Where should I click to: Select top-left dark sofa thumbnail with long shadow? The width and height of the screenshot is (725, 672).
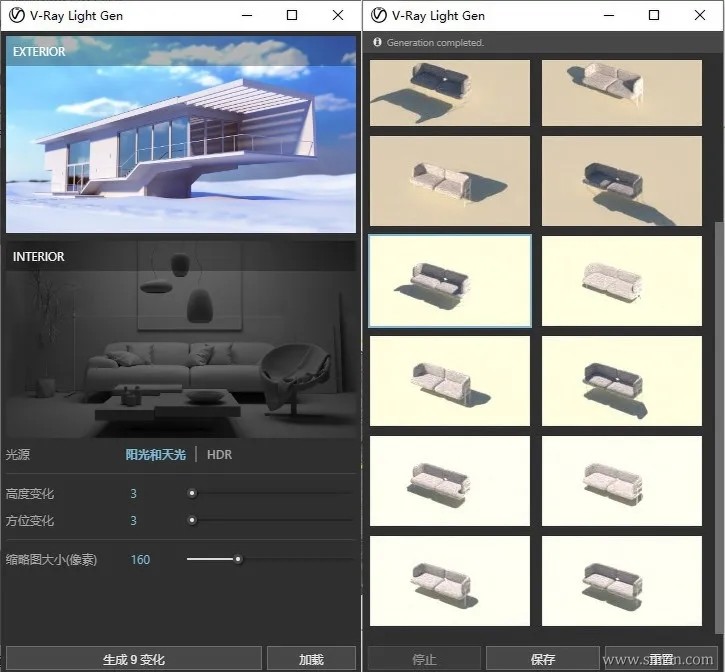(450, 92)
